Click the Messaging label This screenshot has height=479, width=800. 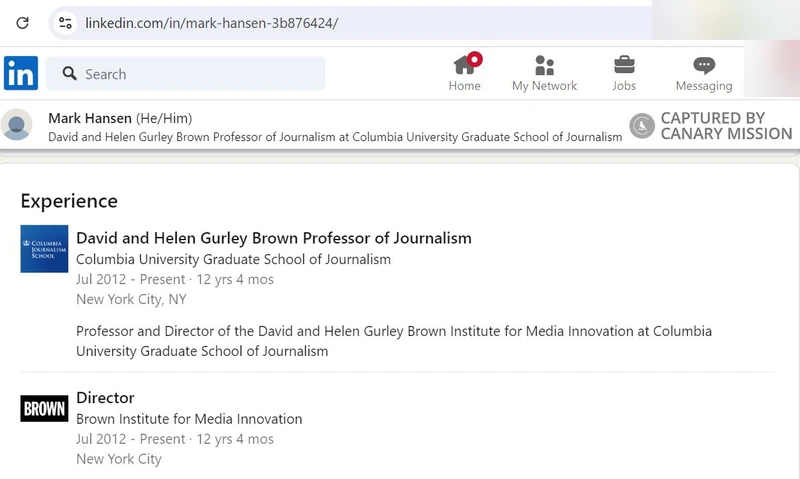704,86
